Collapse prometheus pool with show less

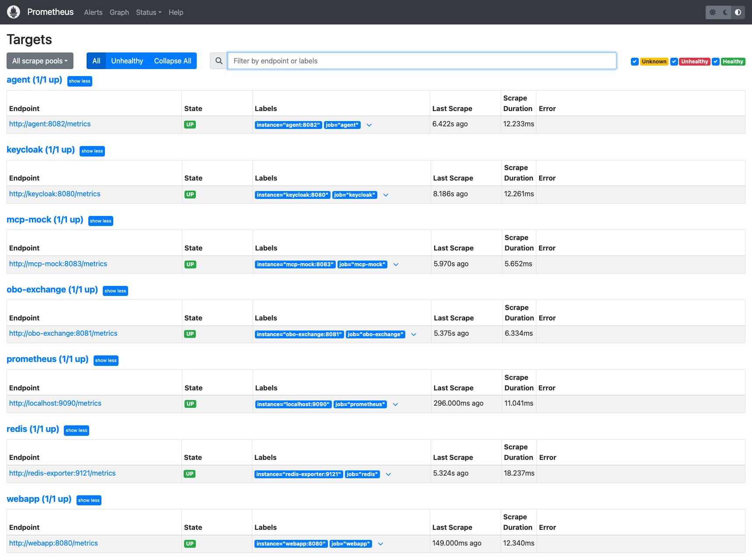click(106, 360)
